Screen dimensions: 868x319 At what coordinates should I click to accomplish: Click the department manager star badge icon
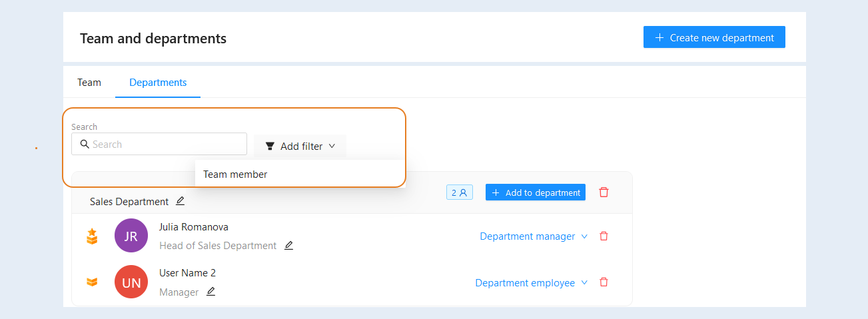pos(92,236)
